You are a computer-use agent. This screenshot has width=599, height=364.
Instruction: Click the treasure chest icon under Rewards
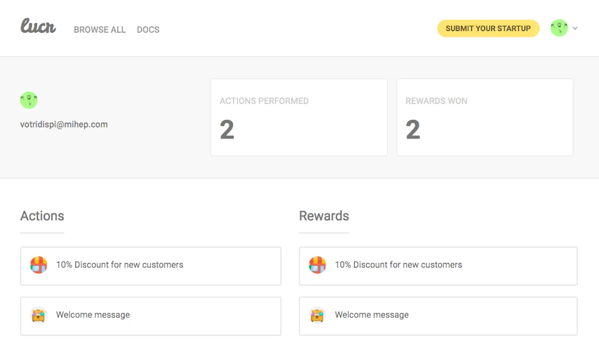click(x=318, y=315)
